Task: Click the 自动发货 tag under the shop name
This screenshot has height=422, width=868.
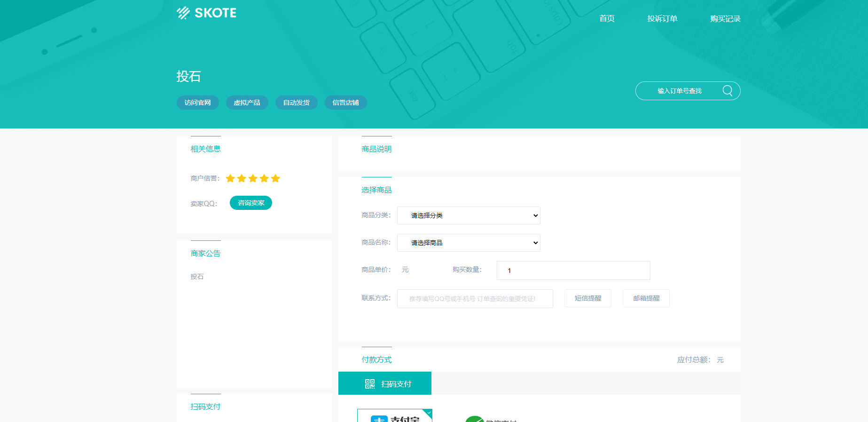Action: (296, 103)
